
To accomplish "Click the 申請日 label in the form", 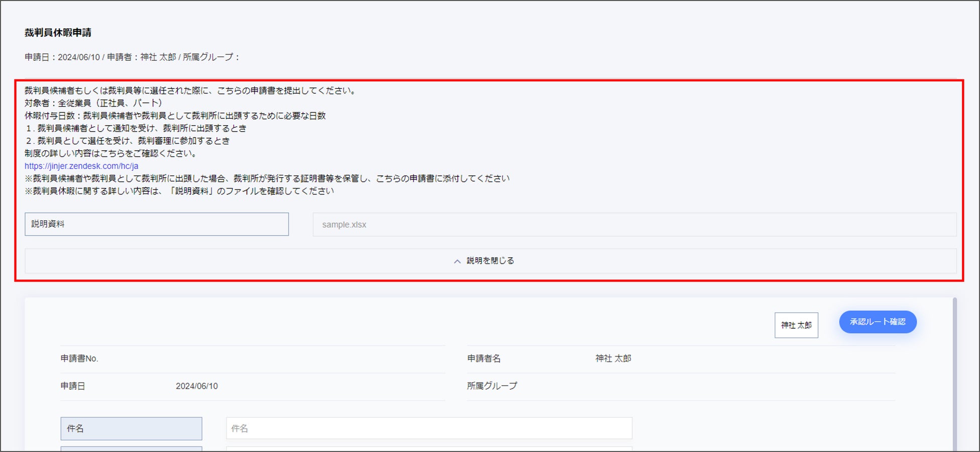I will pos(73,386).
